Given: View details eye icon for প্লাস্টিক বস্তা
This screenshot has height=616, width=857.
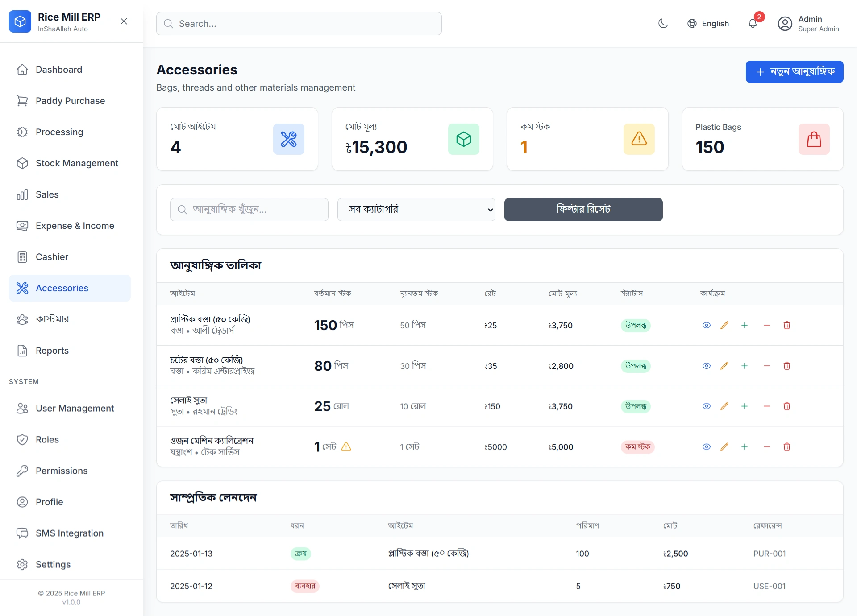Looking at the screenshot, I should pyautogui.click(x=706, y=326).
